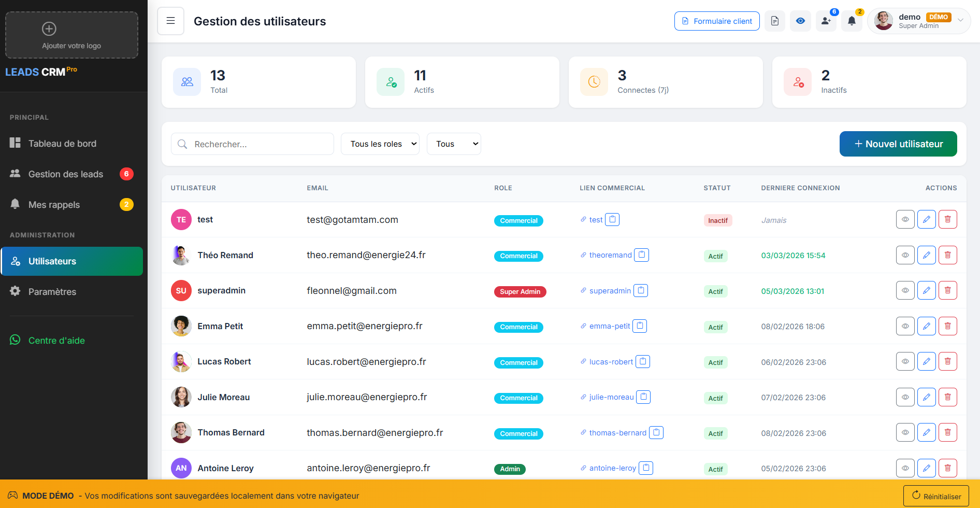Image resolution: width=980 pixels, height=508 pixels.
Task: Delete the Théo Remand user
Action: point(947,255)
